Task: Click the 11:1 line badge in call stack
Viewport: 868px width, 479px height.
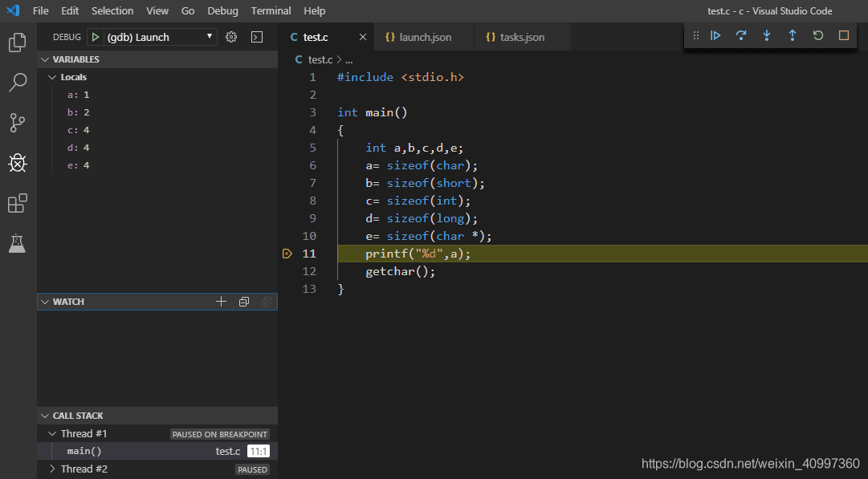Action: [259, 452]
